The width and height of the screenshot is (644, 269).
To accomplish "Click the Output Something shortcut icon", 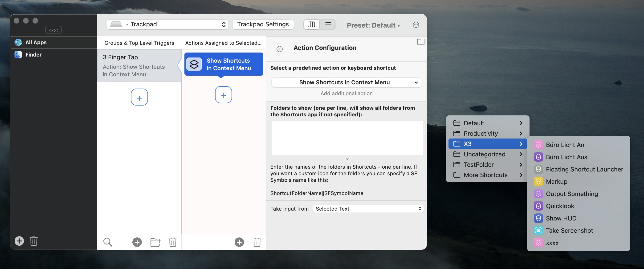I will coord(538,194).
